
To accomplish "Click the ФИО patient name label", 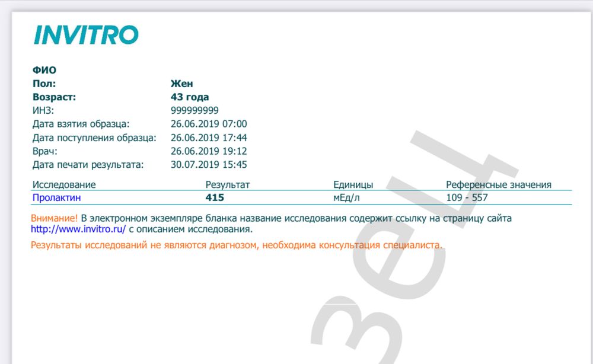I will point(43,69).
